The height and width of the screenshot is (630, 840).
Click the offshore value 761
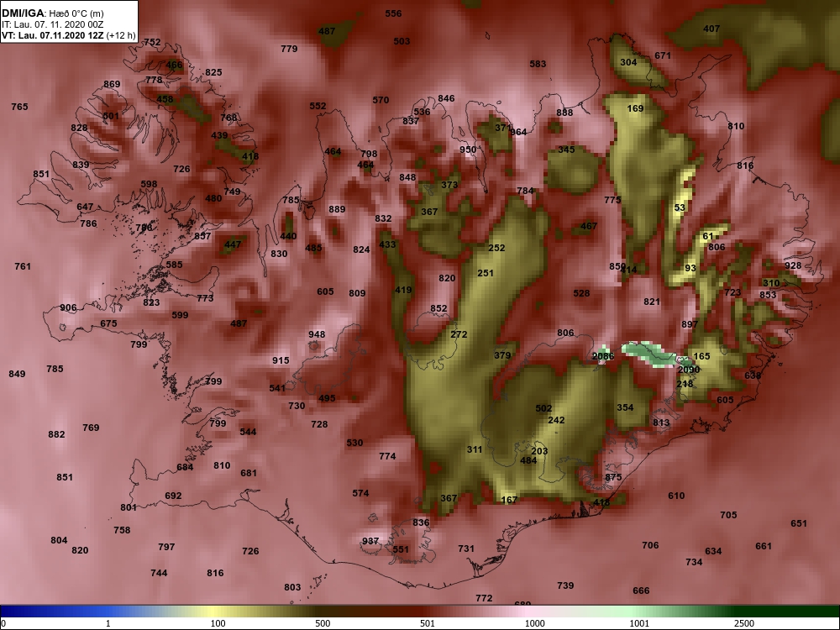pyautogui.click(x=23, y=266)
